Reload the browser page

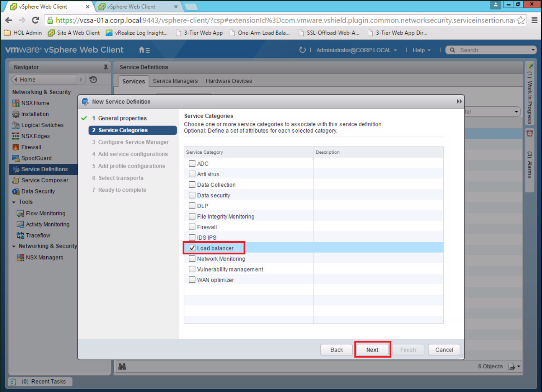35,20
